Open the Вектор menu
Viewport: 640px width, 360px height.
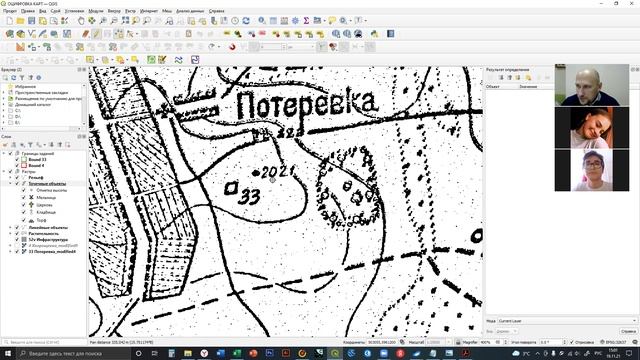point(114,11)
